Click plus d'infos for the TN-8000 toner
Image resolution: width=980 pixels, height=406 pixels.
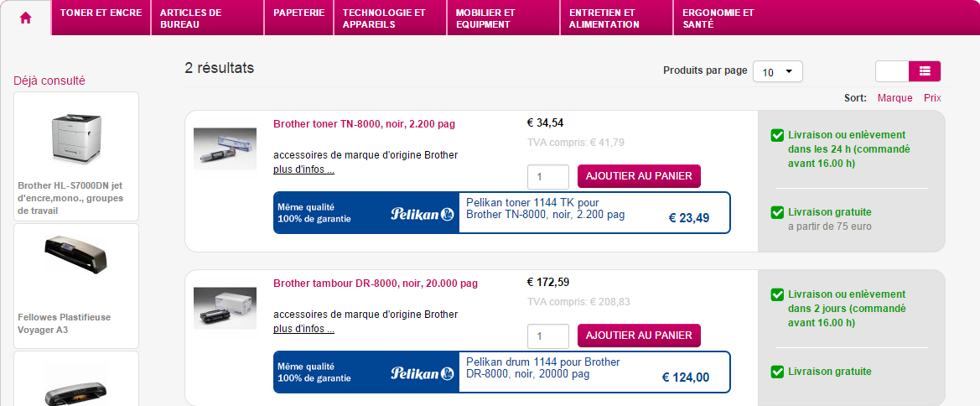(303, 169)
